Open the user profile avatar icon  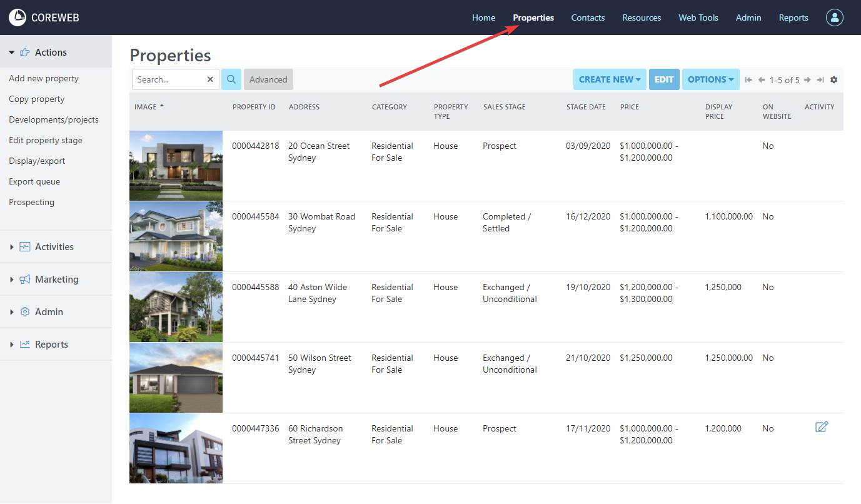834,18
